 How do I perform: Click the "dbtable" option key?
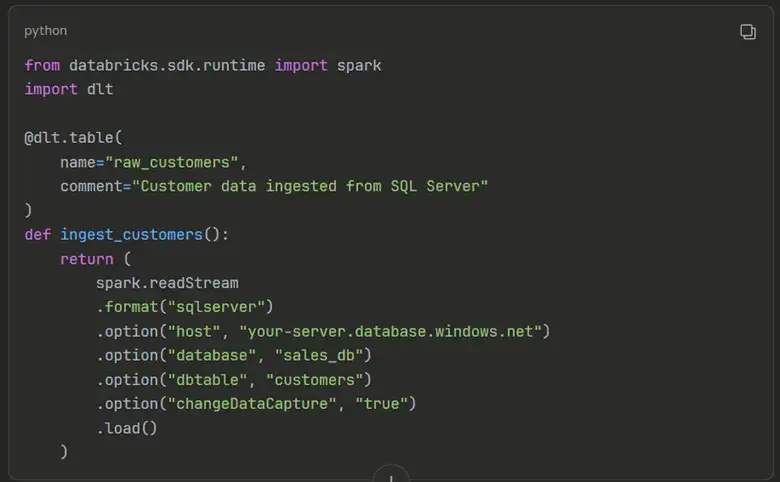tap(207, 380)
